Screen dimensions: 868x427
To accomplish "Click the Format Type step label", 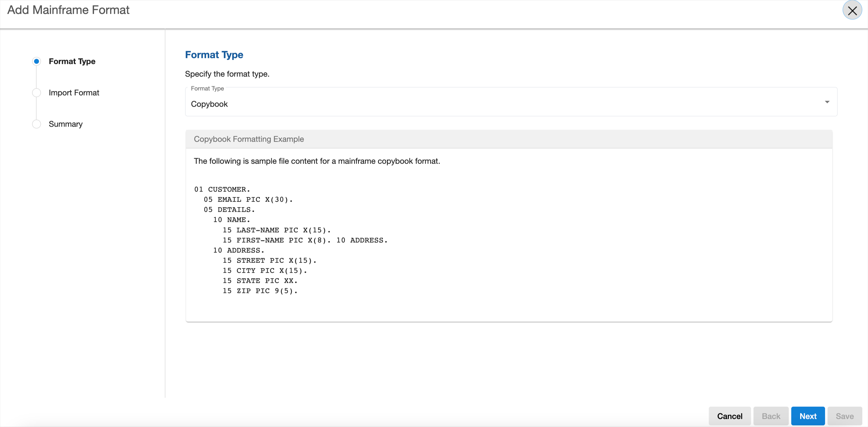I will (x=72, y=61).
